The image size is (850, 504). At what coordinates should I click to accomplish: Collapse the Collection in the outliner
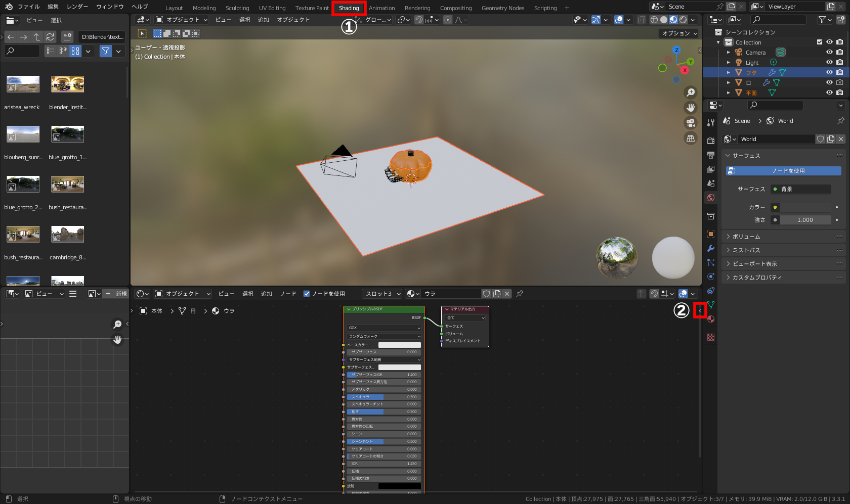(x=717, y=42)
